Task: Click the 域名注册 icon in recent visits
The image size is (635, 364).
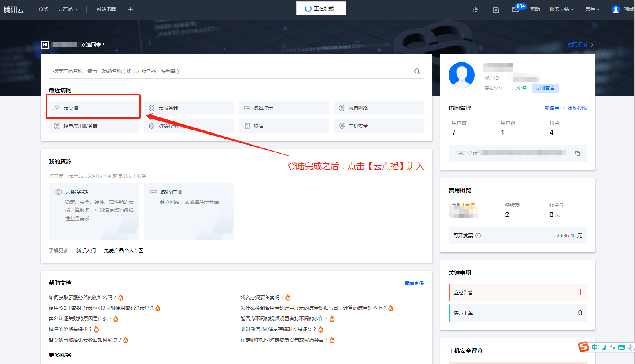Action: coord(247,108)
